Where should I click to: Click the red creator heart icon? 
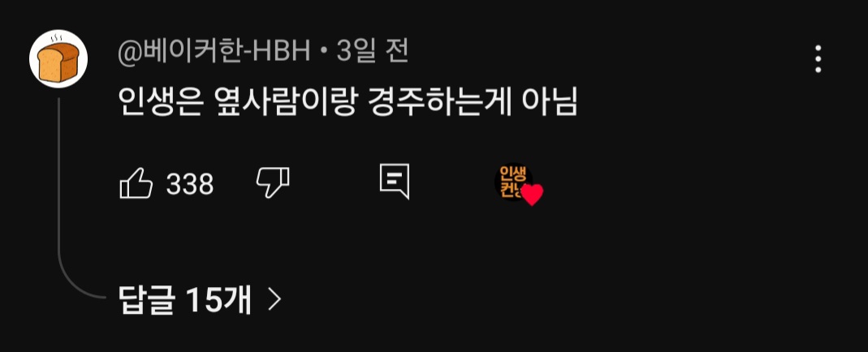(533, 195)
